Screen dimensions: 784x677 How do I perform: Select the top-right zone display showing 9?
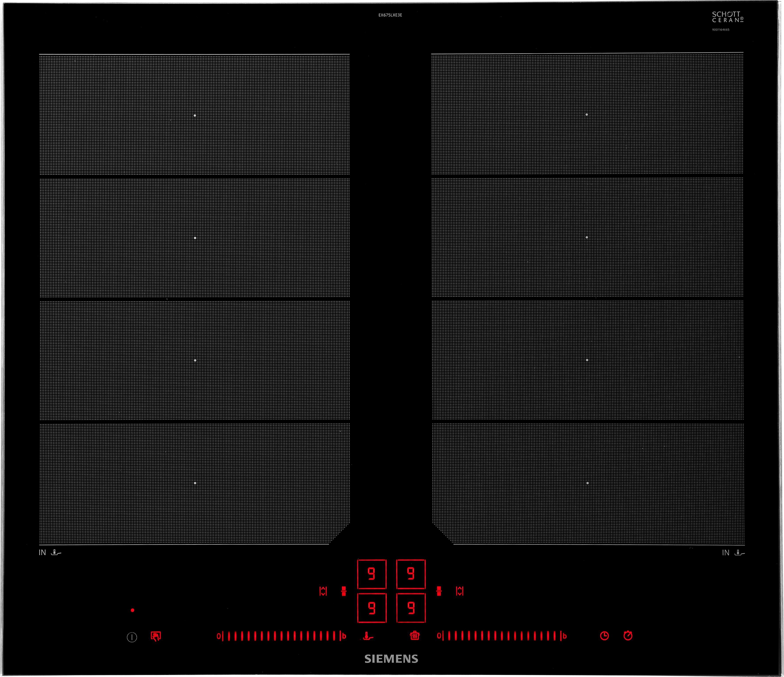(411, 574)
